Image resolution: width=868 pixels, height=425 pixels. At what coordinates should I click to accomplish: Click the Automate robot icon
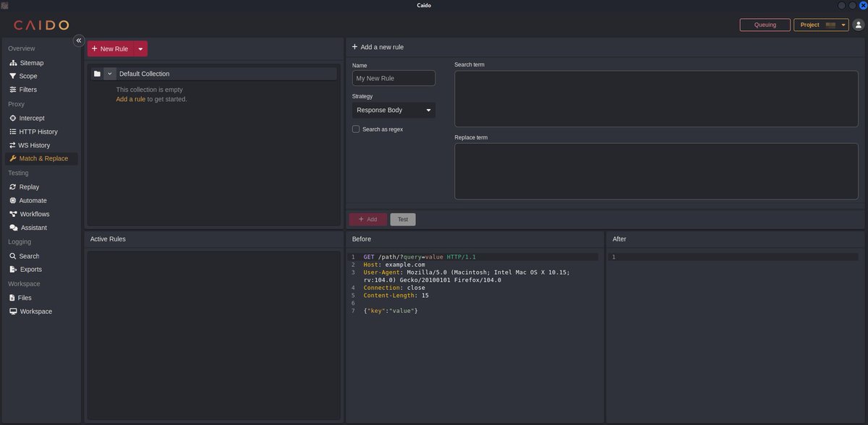pyautogui.click(x=13, y=200)
